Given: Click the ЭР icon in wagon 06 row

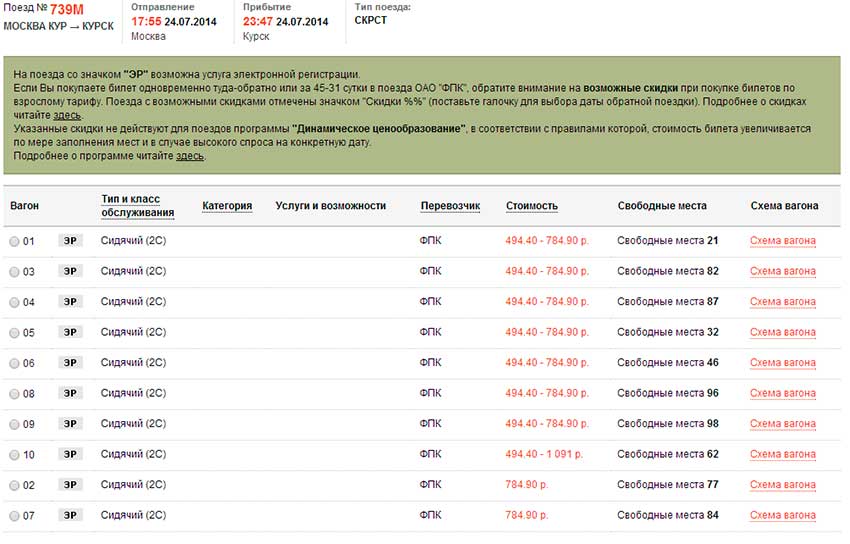Looking at the screenshot, I should pos(70,363).
